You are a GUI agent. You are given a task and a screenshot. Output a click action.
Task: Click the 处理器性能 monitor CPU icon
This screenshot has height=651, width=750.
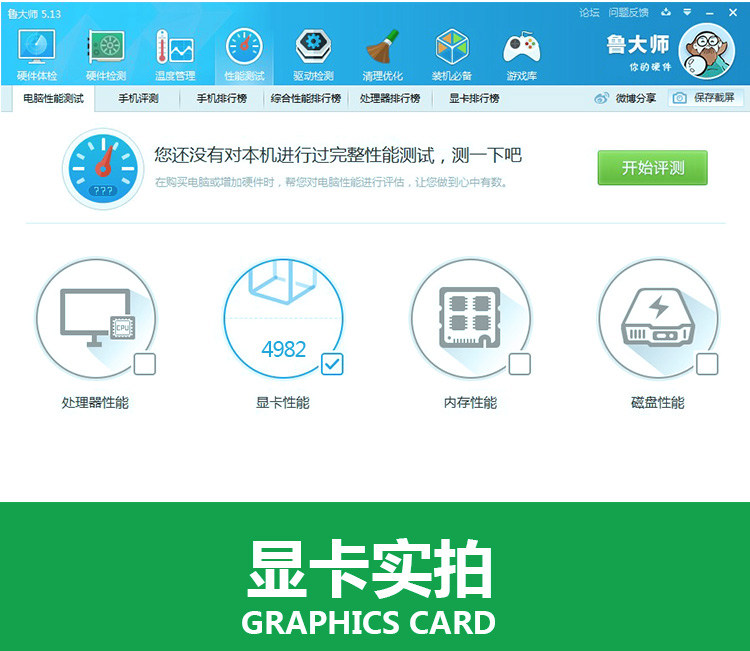(98, 318)
